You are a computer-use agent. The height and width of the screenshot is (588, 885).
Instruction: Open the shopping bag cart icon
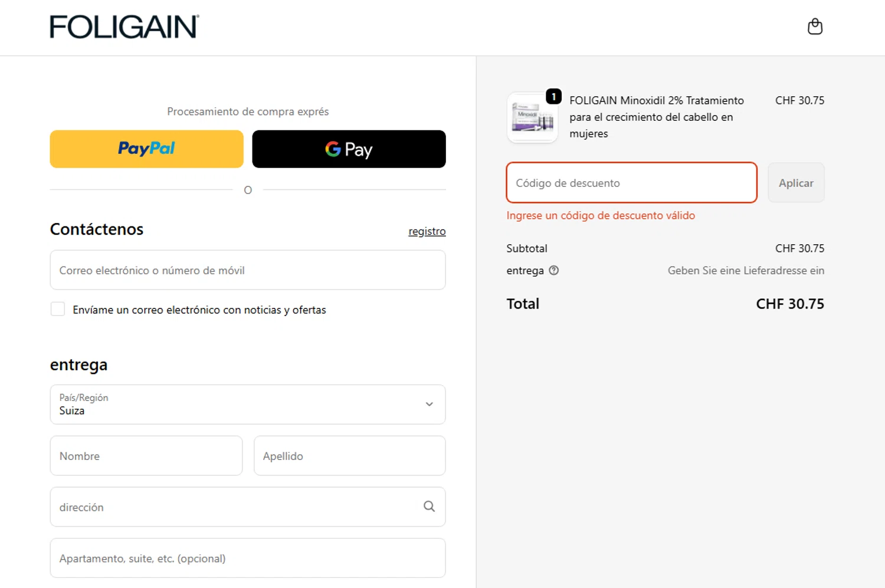[815, 27]
